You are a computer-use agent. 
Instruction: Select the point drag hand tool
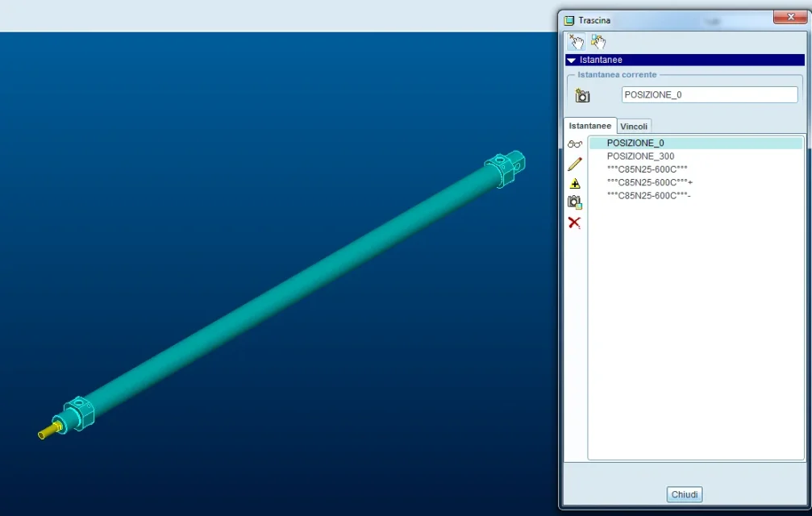click(576, 42)
